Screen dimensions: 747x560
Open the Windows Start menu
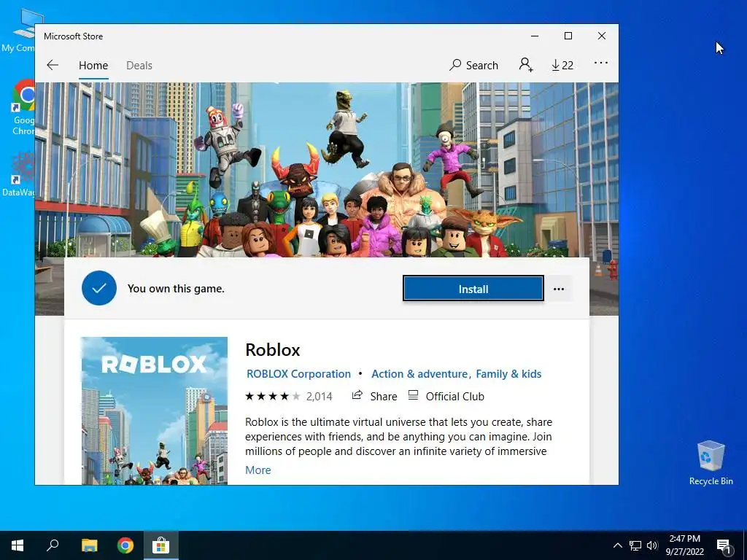[x=18, y=545]
